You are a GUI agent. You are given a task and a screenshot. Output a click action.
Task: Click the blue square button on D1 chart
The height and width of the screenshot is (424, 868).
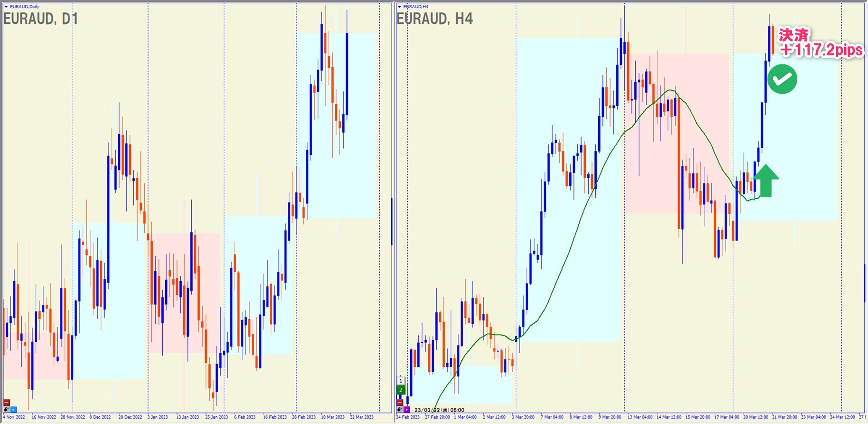[13, 409]
